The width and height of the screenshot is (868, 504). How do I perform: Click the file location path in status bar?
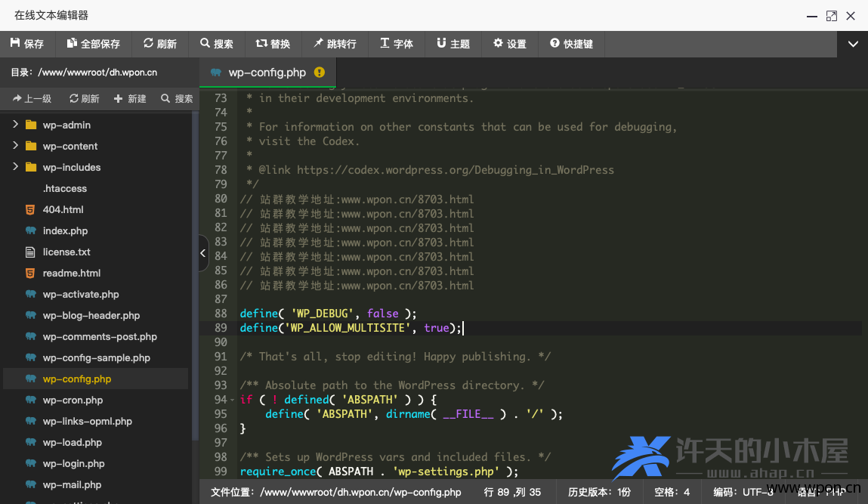(336, 492)
